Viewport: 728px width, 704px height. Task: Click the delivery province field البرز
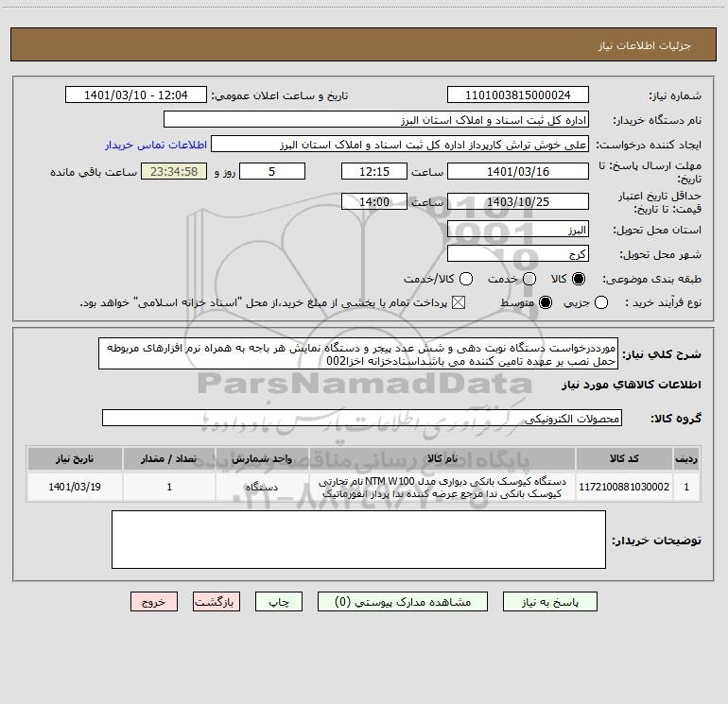pyautogui.click(x=518, y=229)
